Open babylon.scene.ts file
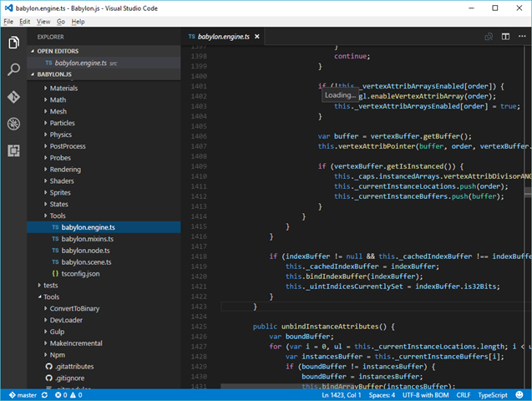 point(104,262)
